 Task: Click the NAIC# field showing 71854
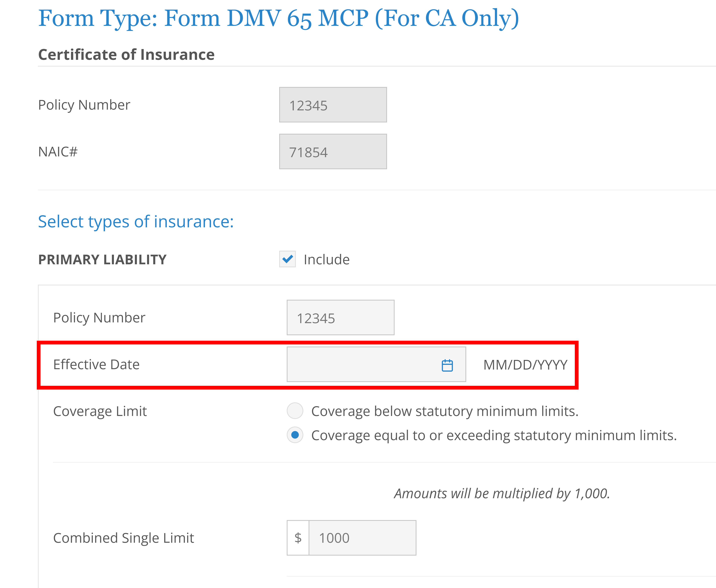pyautogui.click(x=332, y=152)
